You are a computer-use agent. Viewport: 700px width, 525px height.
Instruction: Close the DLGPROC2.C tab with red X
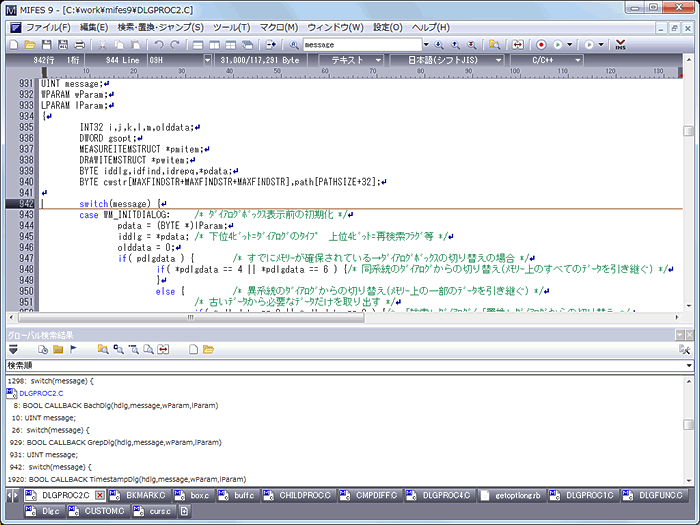(x=99, y=495)
